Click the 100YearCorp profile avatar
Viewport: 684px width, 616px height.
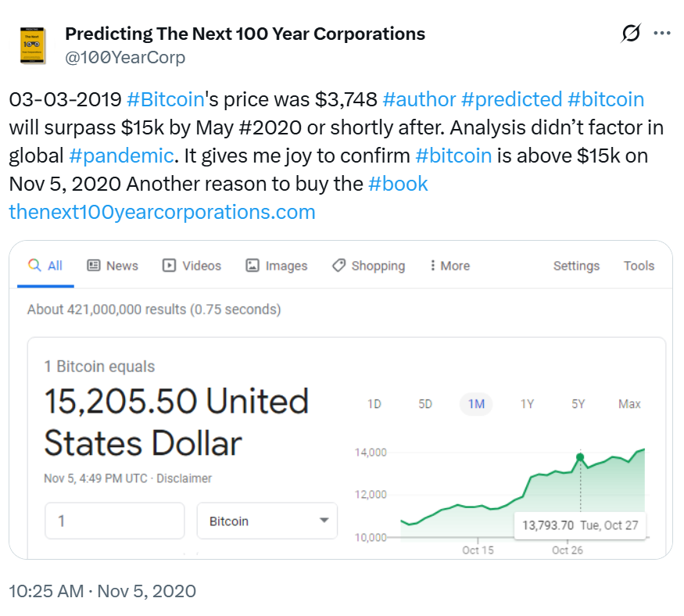click(31, 45)
